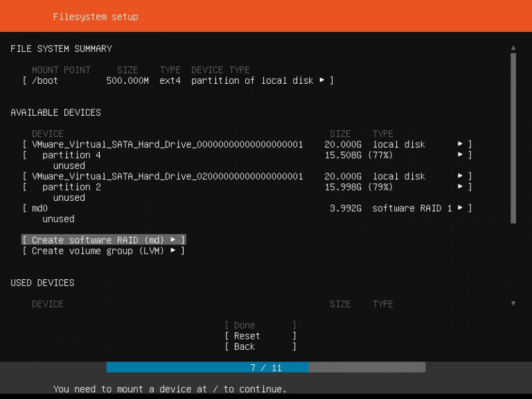The height and width of the screenshot is (399, 532).
Task: Click the disabled Done button
Action: click(260, 326)
